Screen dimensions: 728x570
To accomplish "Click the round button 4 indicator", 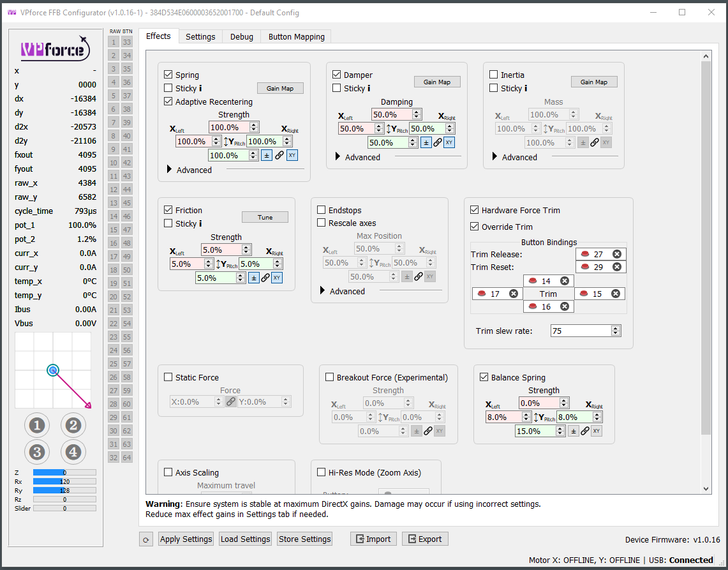I will [73, 451].
